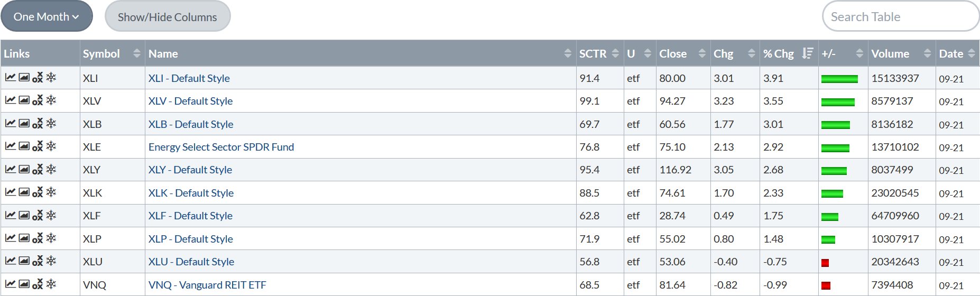Viewport: 980px width, 296px height.
Task: Open GalleryView icon for XLF row
Action: tap(24, 215)
